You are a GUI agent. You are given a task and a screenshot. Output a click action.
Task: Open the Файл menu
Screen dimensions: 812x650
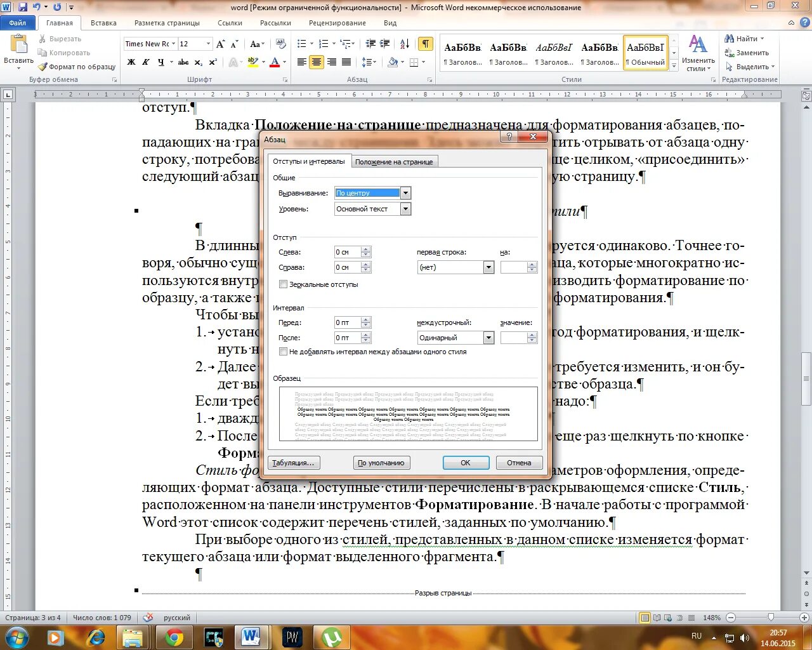18,23
